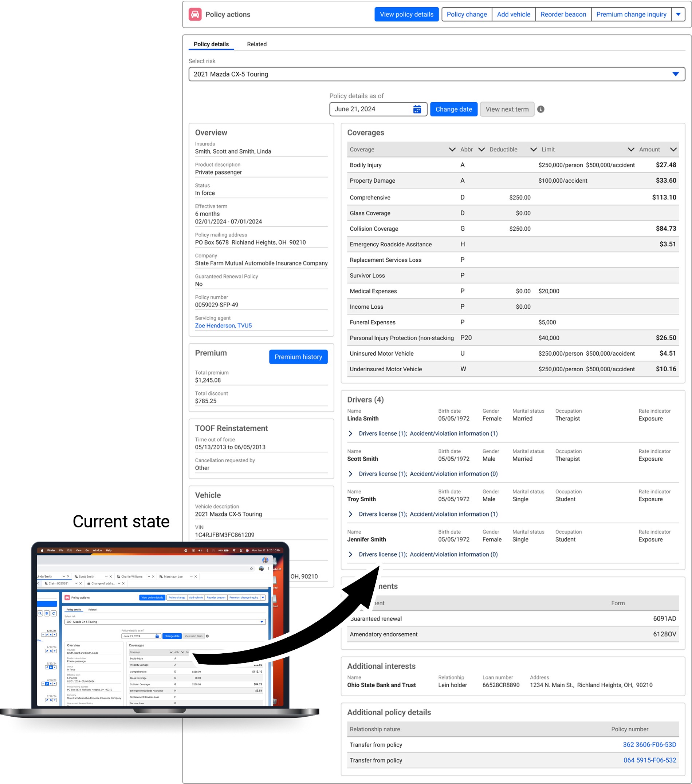Close the Marshaun Lee tab in the laptop

point(196,577)
